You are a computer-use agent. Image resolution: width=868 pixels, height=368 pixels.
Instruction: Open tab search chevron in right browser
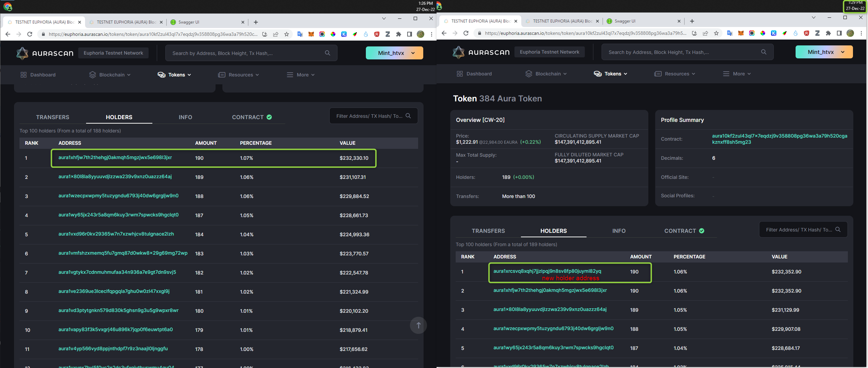(813, 17)
